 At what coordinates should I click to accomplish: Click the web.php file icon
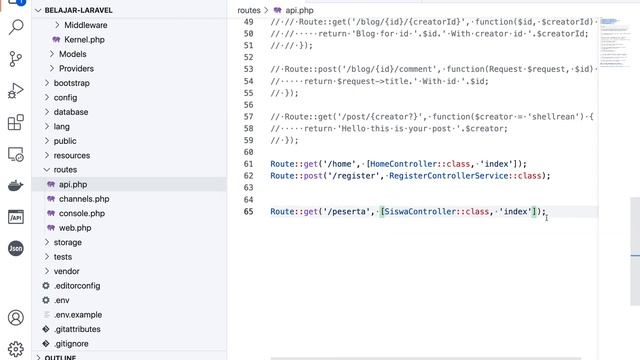(51, 228)
